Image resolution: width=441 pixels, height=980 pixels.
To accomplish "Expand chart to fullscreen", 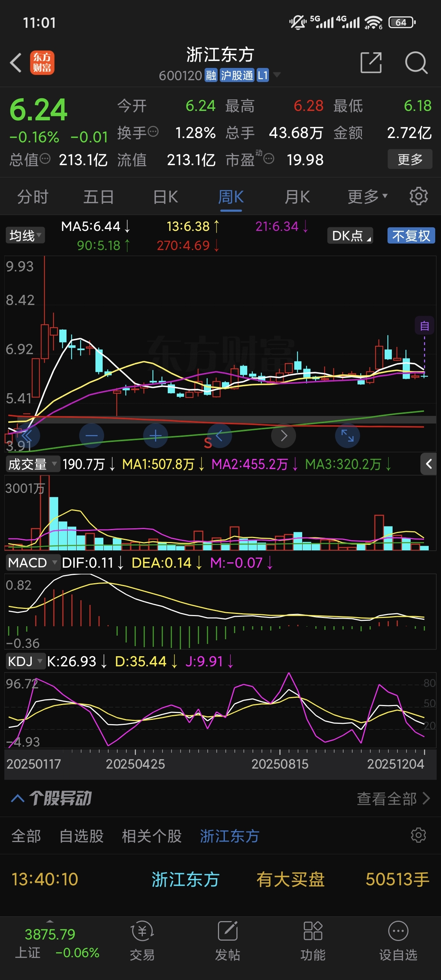I will [x=347, y=435].
